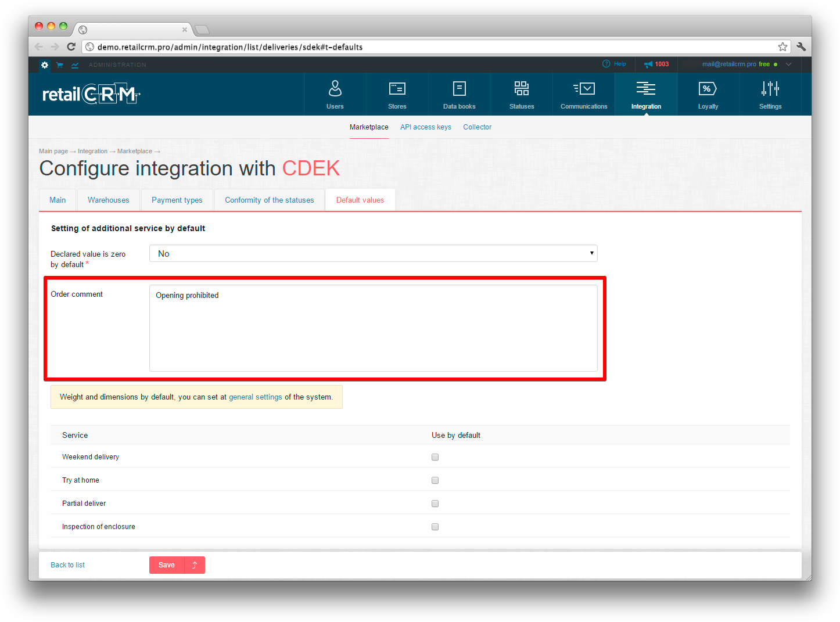
Task: Click the Weekend delivery row label
Action: click(x=91, y=457)
